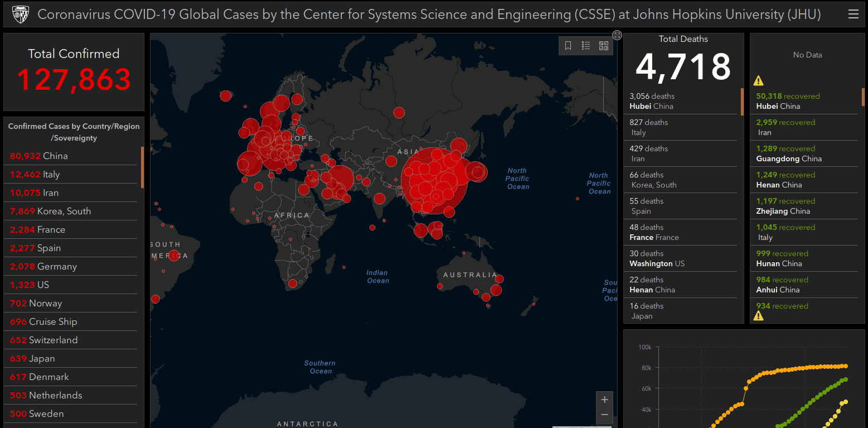Click the deaths list scrollbar thumb
This screenshot has width=868, height=428.
point(742,102)
